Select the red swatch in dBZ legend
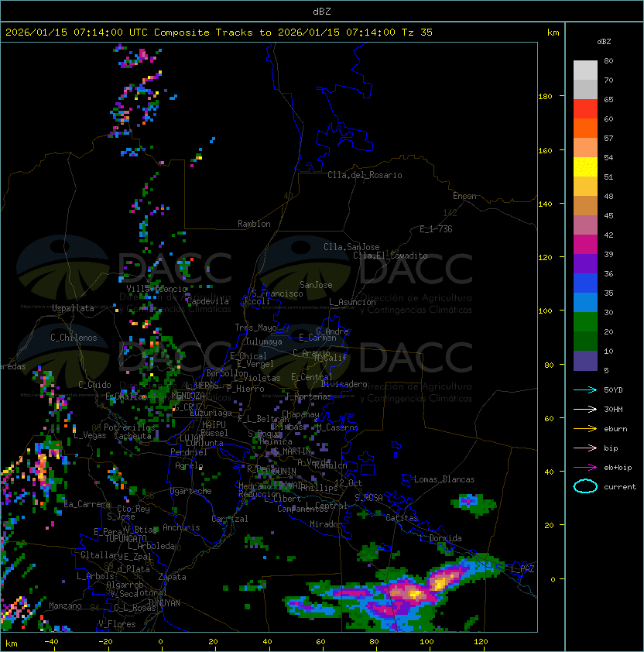The width and height of the screenshot is (644, 652). point(585,108)
